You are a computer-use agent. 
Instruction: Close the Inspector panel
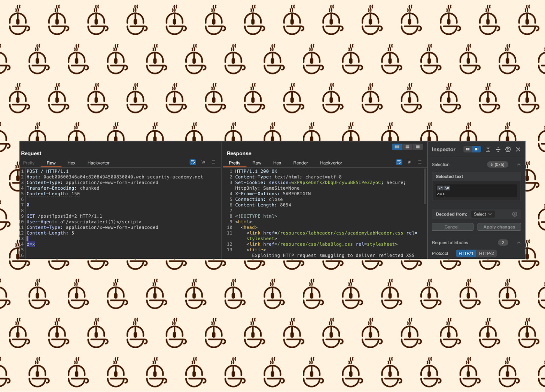point(518,149)
